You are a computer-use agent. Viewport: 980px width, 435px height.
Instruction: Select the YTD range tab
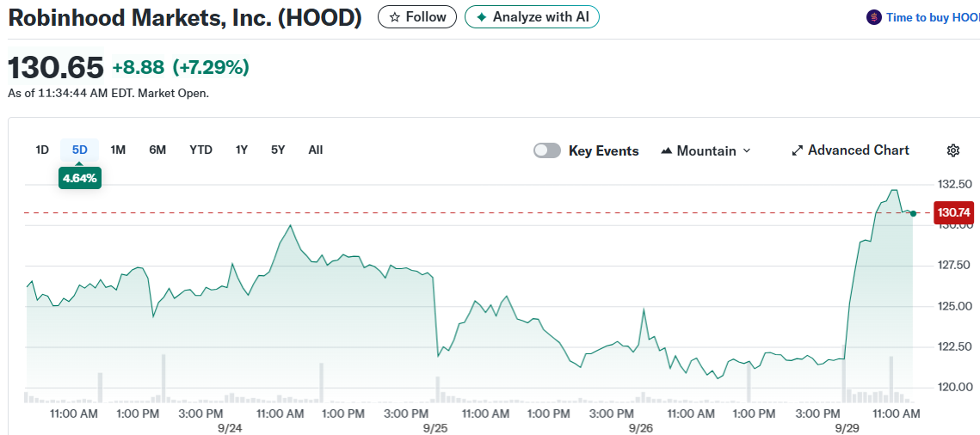pos(200,150)
